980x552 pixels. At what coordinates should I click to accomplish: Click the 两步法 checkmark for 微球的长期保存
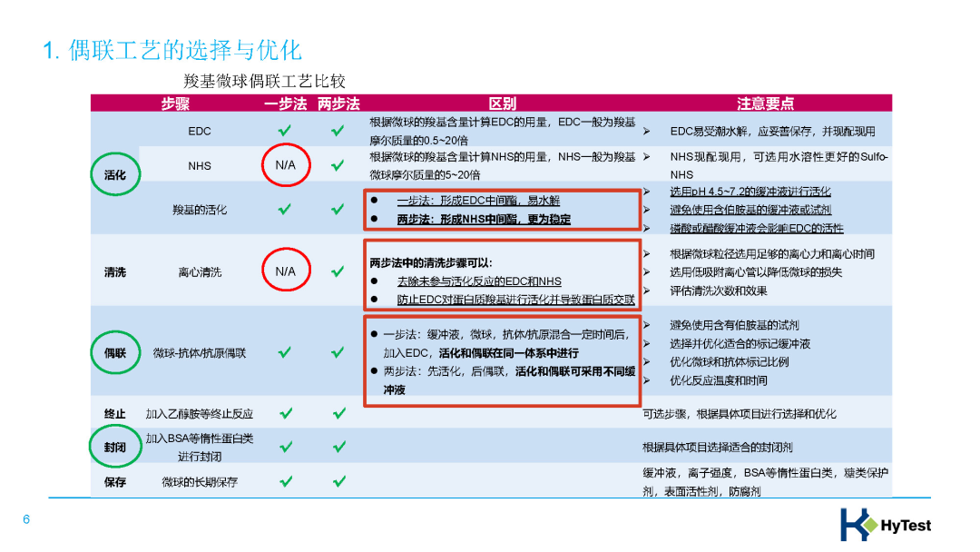click(x=338, y=481)
